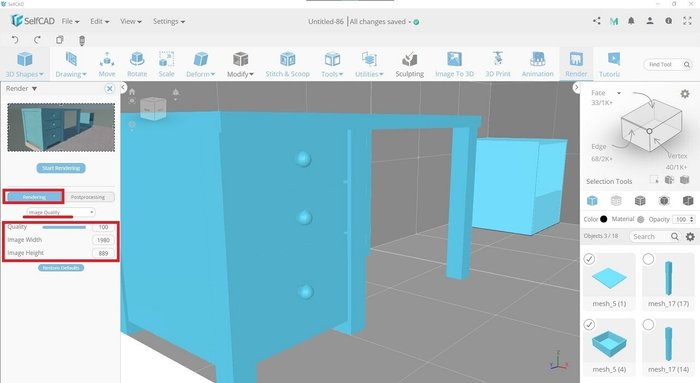The height and width of the screenshot is (383, 700).
Task: Uncheck the mesh_5 (1) object checkbox
Action: click(x=589, y=259)
